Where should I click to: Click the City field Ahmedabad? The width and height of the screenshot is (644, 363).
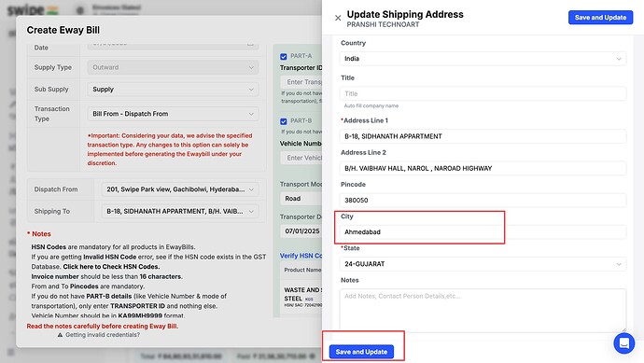click(x=483, y=232)
